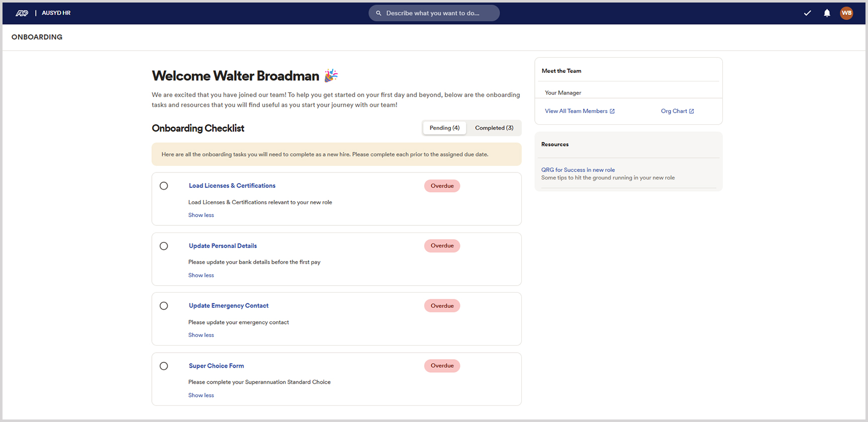
Task: Switch to the Pending (4) tab
Action: pos(444,128)
